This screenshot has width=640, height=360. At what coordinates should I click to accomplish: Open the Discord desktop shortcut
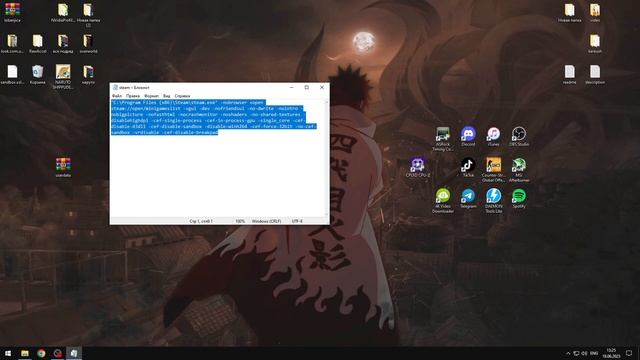(468, 136)
